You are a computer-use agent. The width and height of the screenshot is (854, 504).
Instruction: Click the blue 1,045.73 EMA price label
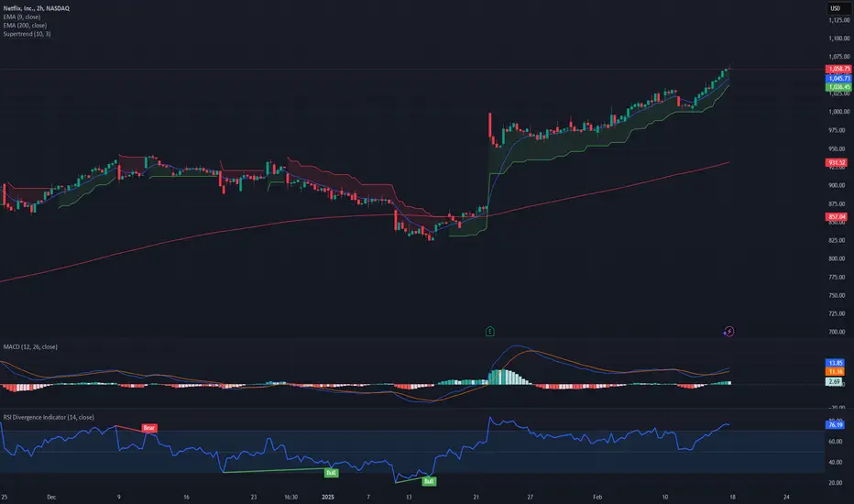pyautogui.click(x=838, y=79)
